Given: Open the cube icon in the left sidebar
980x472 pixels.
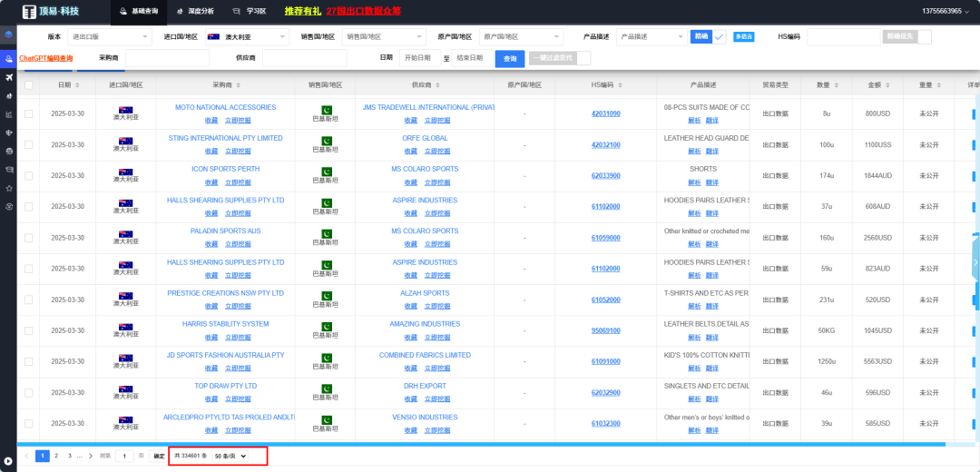Looking at the screenshot, I should coord(8,34).
